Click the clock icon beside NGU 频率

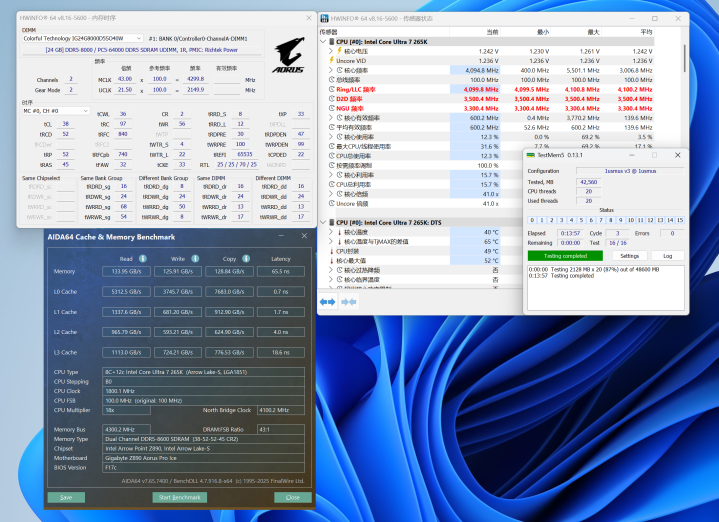332,108
